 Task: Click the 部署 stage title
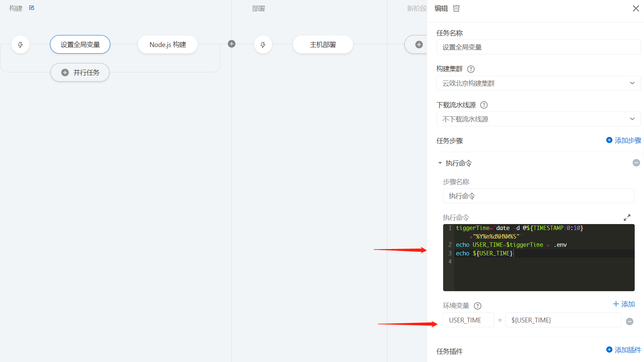258,8
